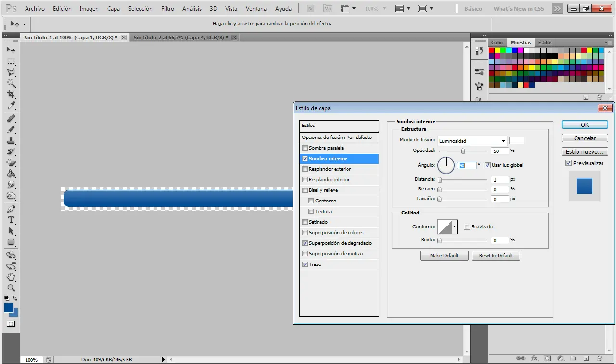This screenshot has height=364, width=616.
Task: Pick the Magic Wand tool
Action: tap(11, 83)
